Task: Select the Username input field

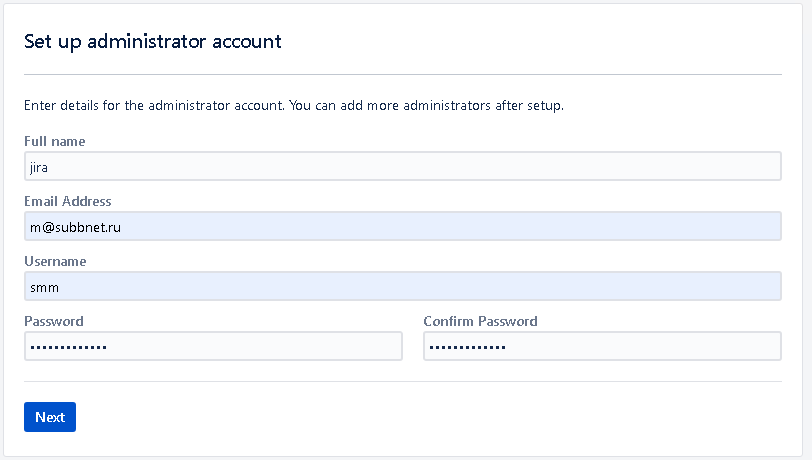Action: [402, 286]
